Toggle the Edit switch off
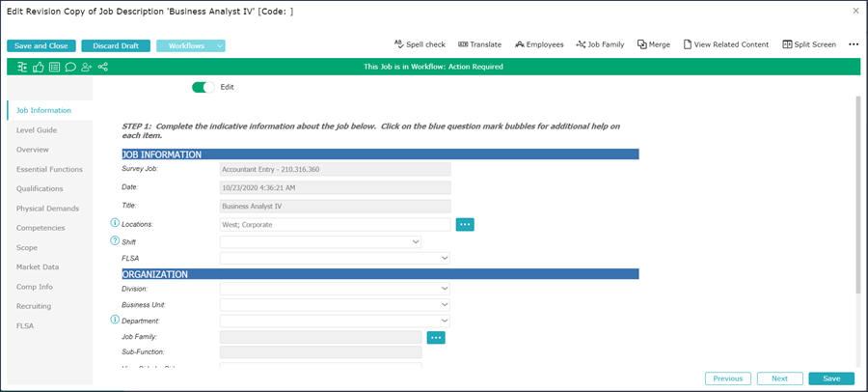This screenshot has width=868, height=392. point(203,87)
